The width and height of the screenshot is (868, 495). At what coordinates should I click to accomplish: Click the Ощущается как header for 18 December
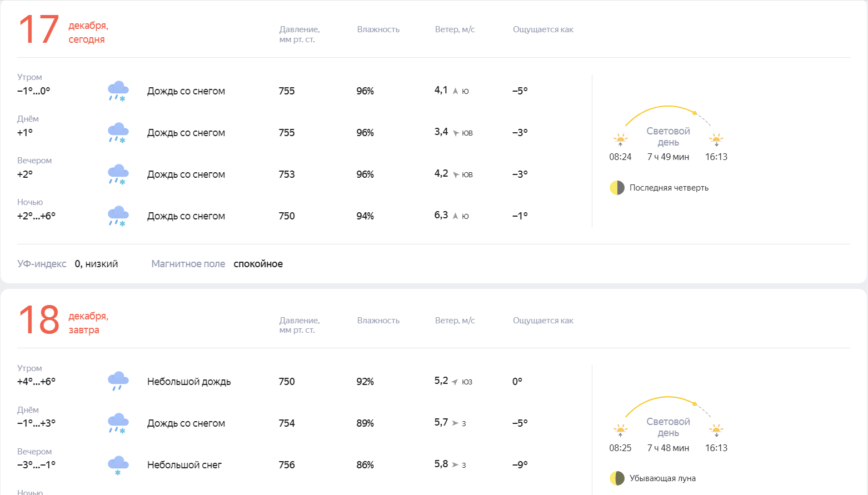coord(543,321)
